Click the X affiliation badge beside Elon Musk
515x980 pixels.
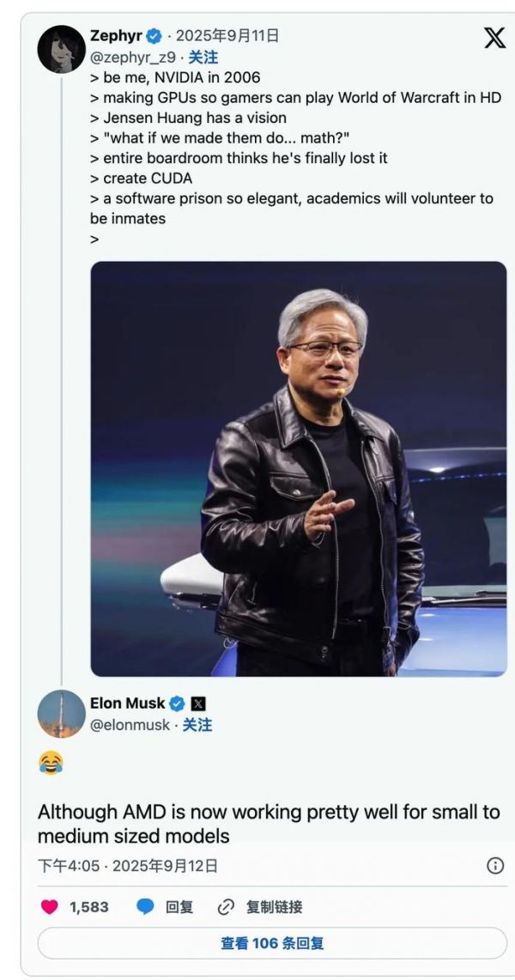click(x=198, y=703)
